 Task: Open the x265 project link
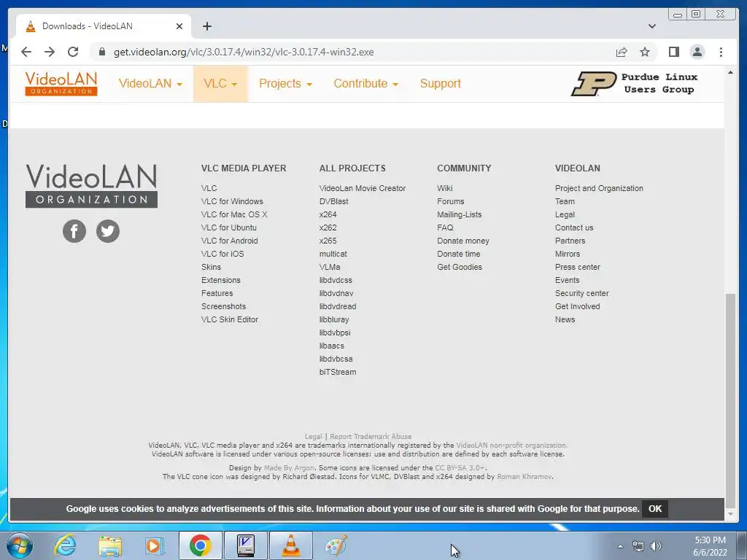coord(328,241)
